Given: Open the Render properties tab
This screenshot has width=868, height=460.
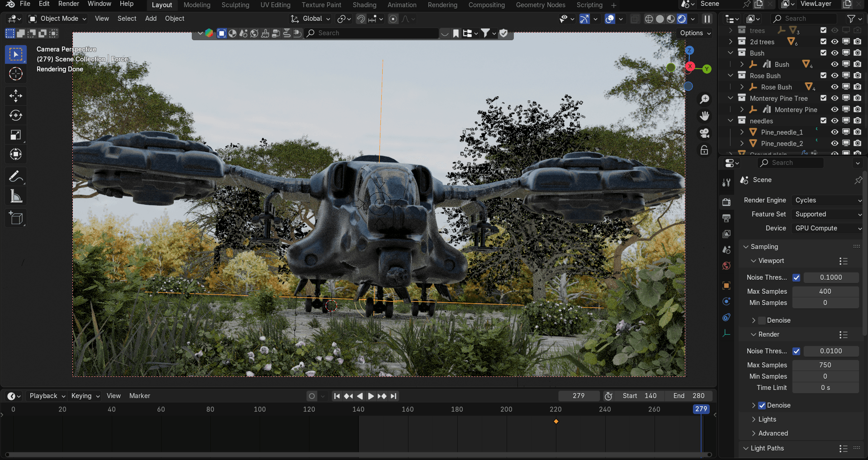Looking at the screenshot, I should click(726, 202).
